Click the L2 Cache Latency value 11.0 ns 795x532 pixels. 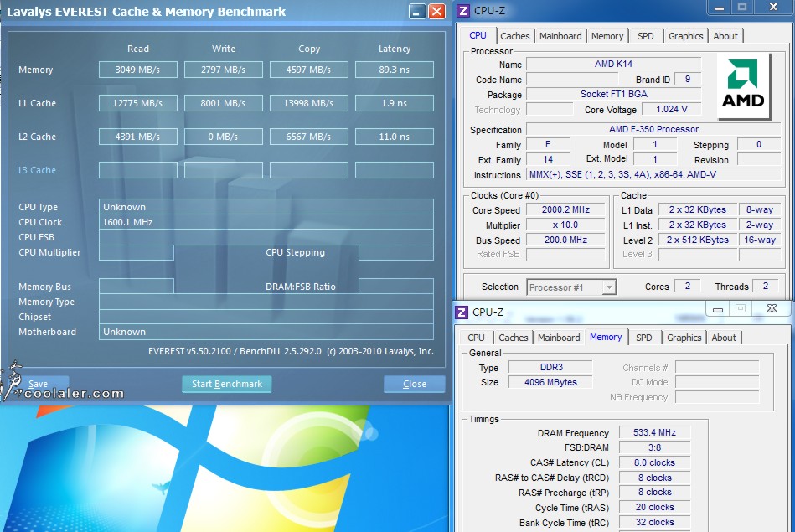pyautogui.click(x=395, y=137)
